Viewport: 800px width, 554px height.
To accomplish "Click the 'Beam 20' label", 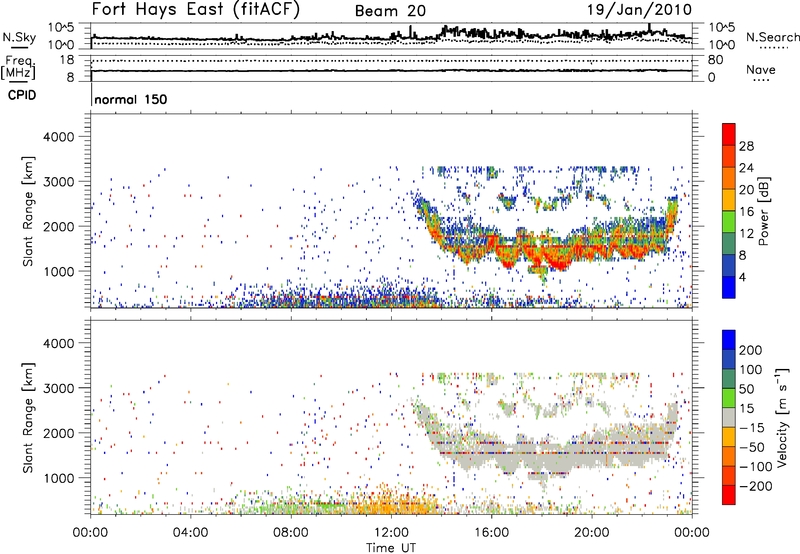I will click(x=390, y=11).
